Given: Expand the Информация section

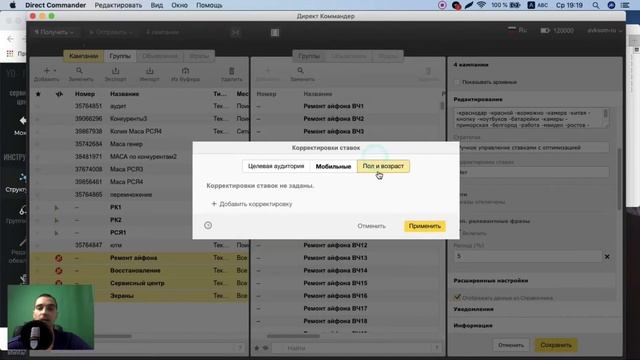Looking at the screenshot, I should click(473, 325).
